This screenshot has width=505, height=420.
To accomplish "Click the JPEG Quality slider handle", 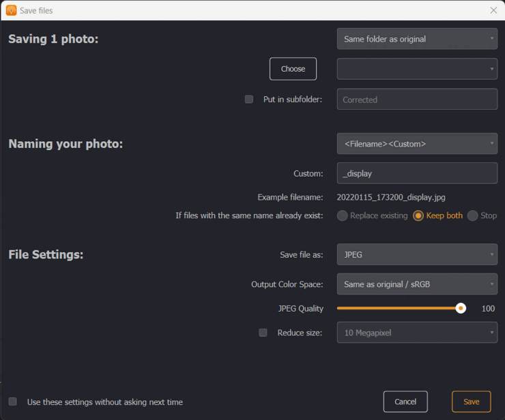I will point(461,308).
